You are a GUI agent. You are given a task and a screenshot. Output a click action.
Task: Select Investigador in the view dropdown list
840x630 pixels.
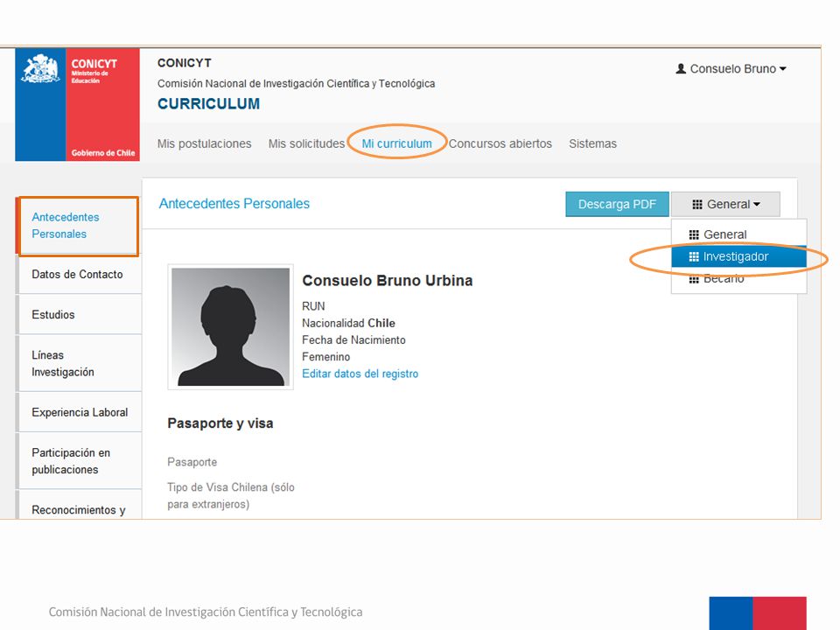pos(738,256)
